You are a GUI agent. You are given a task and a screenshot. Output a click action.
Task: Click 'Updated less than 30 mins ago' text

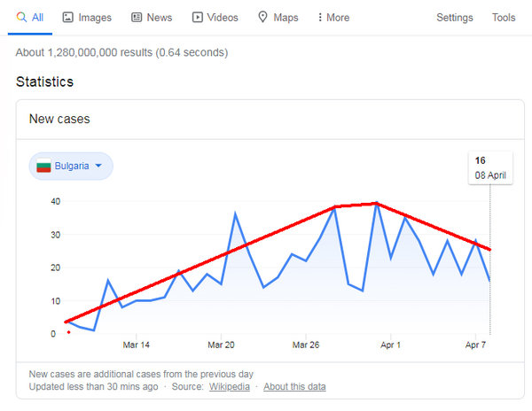(93, 386)
